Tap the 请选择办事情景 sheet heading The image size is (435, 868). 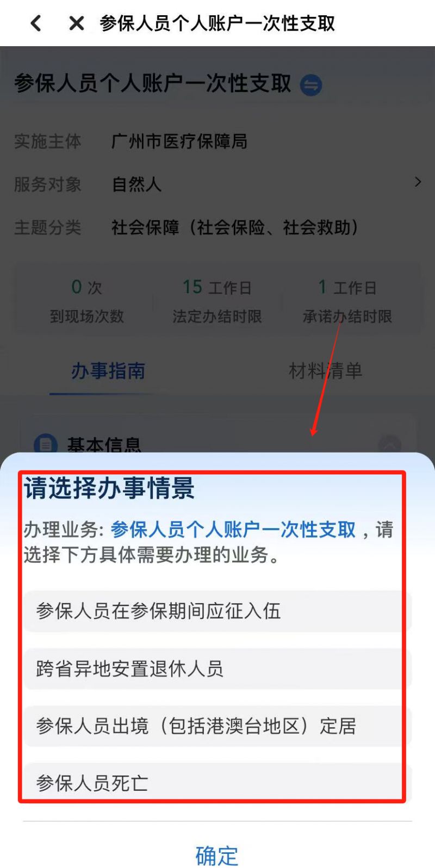109,488
